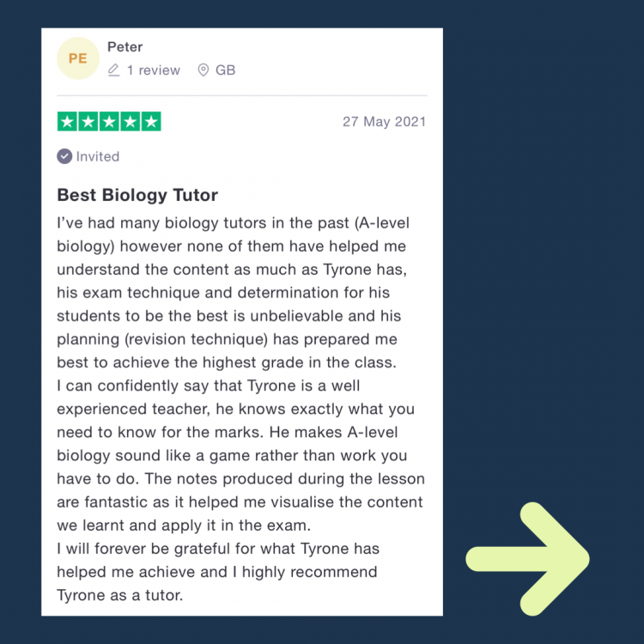The width and height of the screenshot is (644, 644).
Task: Click the green right arrow
Action: [527, 559]
